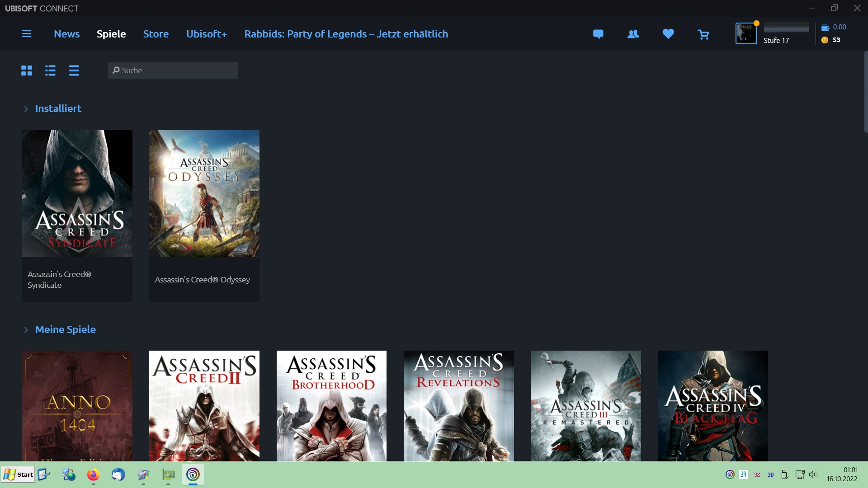Restore down the Ubisoft Connect window

click(x=835, y=8)
